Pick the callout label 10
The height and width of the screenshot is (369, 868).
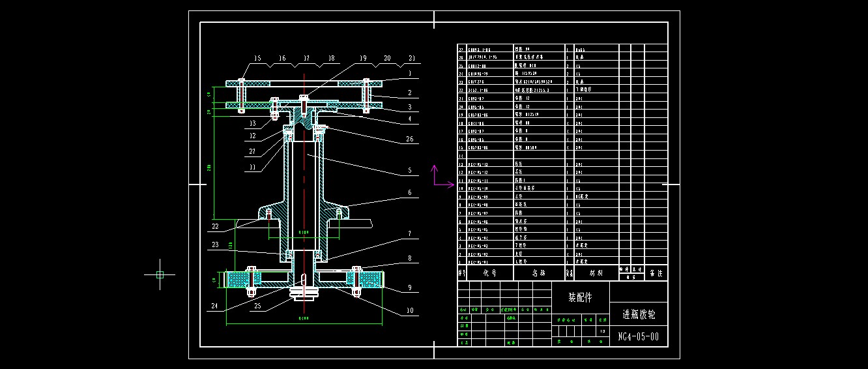pyautogui.click(x=410, y=311)
